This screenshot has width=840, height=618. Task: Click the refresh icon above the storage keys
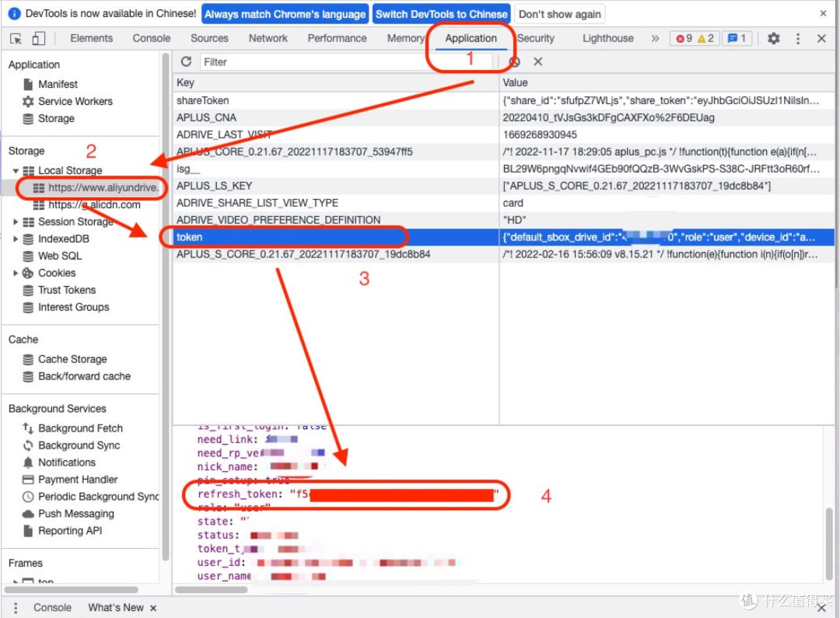click(x=187, y=61)
